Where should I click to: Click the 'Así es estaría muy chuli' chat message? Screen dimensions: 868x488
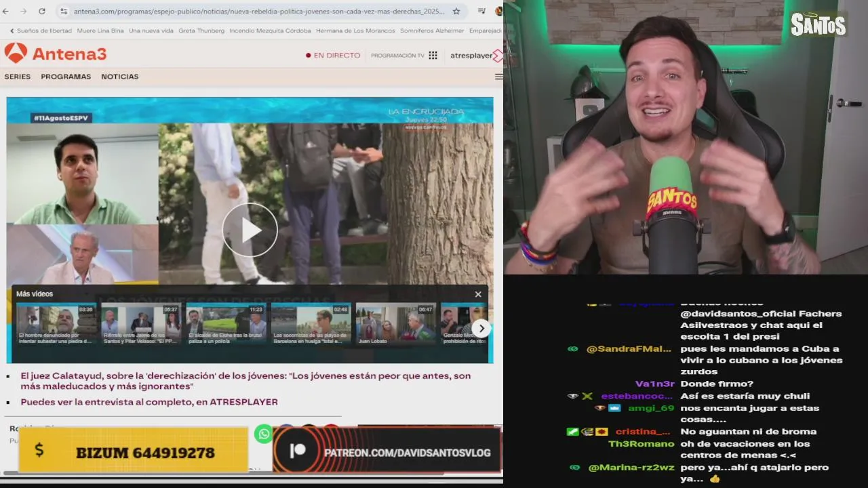coord(745,396)
